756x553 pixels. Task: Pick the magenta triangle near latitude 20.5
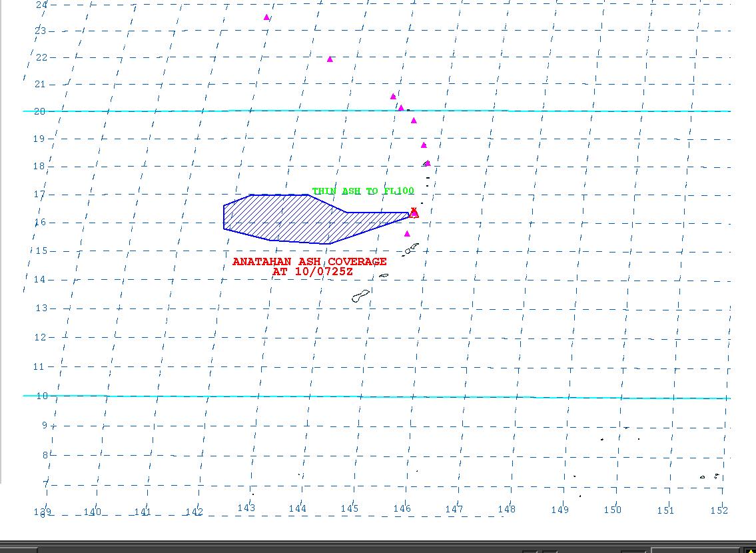click(393, 97)
